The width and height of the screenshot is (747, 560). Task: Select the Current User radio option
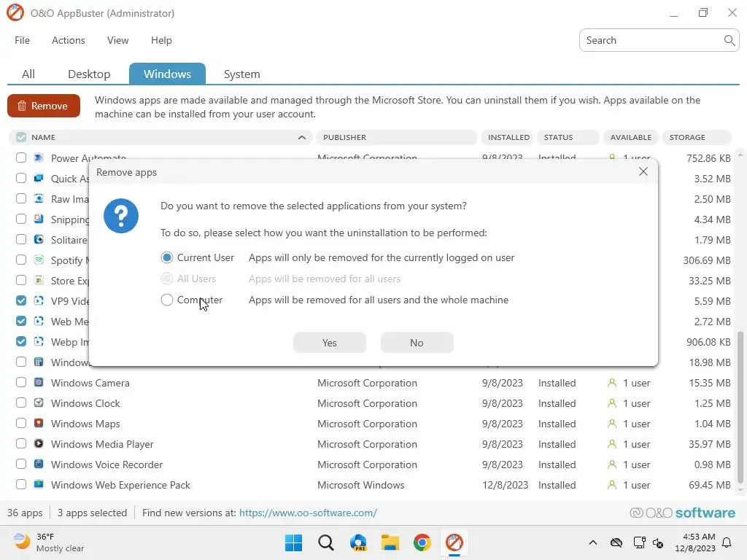(167, 257)
